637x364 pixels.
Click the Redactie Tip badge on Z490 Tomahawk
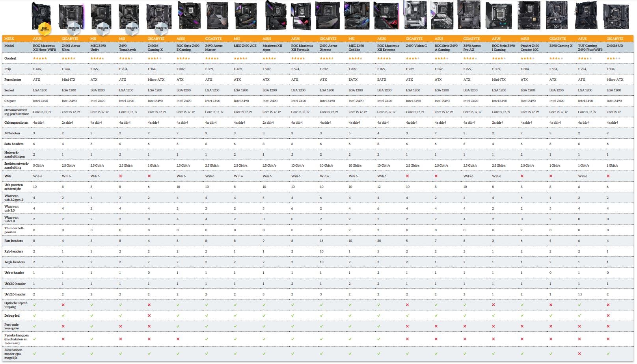pyautogui.click(x=132, y=28)
